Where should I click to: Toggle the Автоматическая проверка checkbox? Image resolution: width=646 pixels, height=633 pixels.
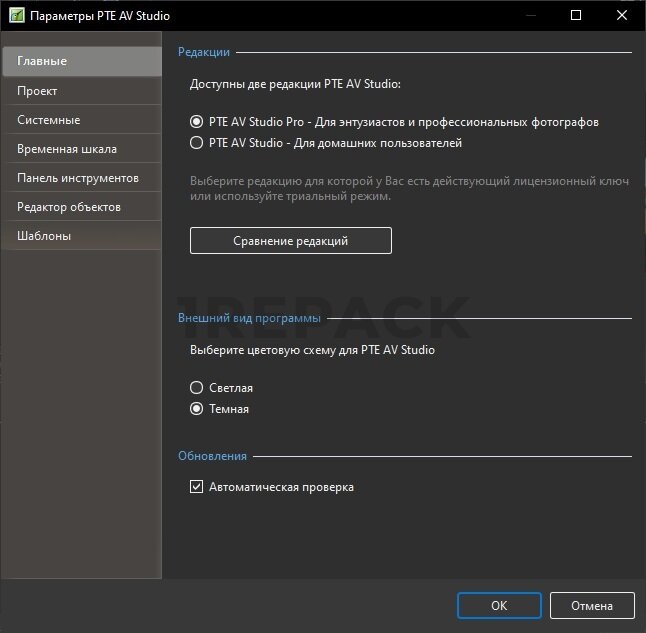click(x=197, y=488)
